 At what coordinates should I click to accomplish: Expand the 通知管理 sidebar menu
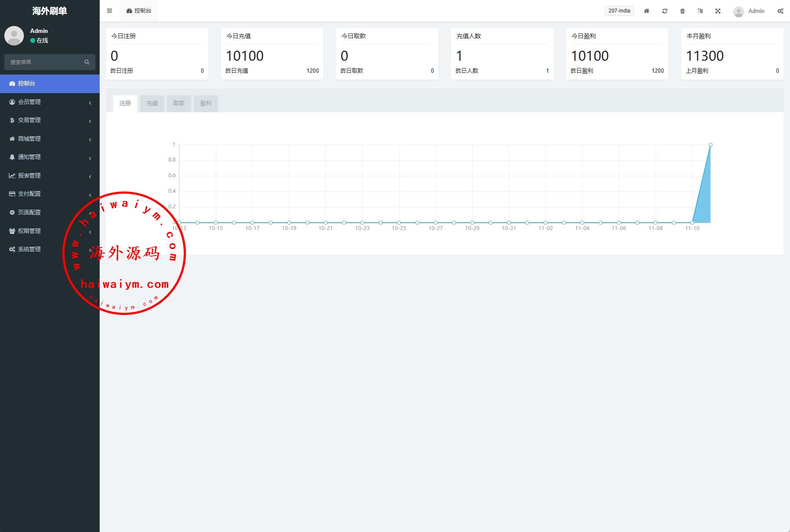pos(29,157)
